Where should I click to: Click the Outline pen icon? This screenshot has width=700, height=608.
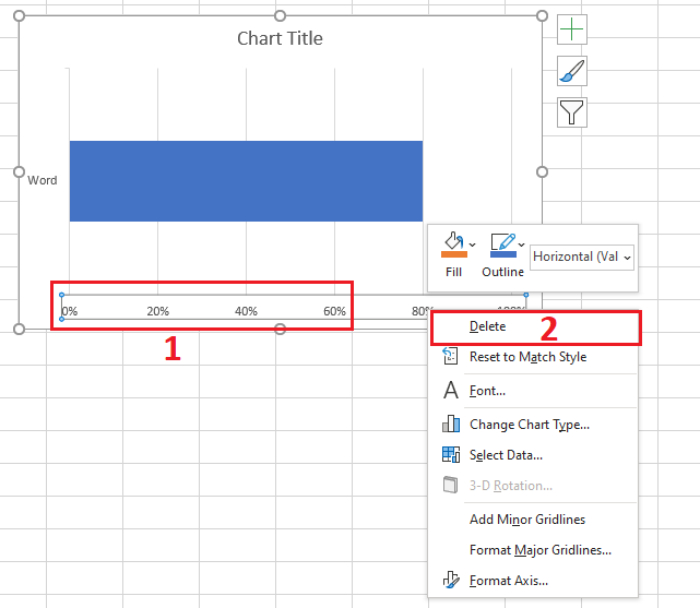pyautogui.click(x=503, y=242)
